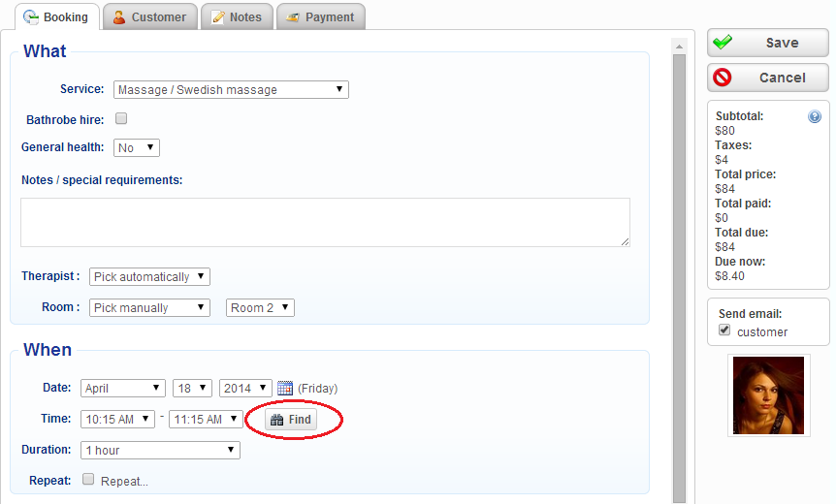Uncheck send email to customer
The height and width of the screenshot is (504, 836).
point(724,331)
